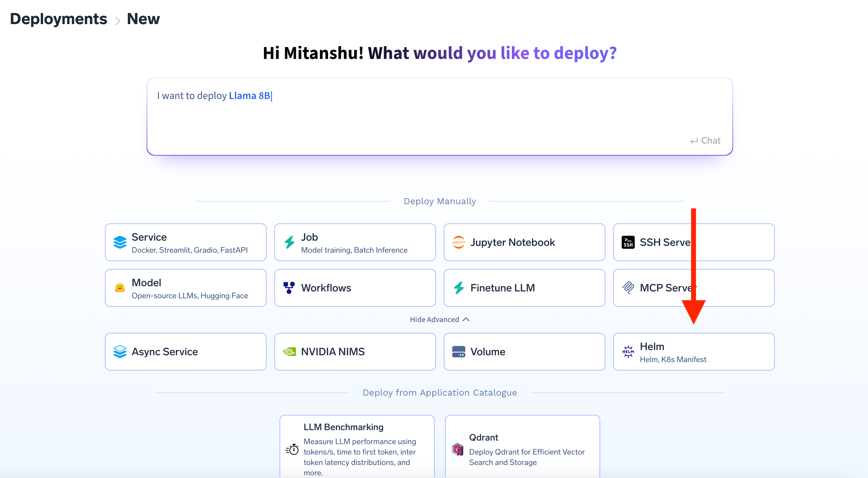Open the LLM Benchmarking catalogue card
This screenshot has width=868, height=478.
tap(357, 446)
